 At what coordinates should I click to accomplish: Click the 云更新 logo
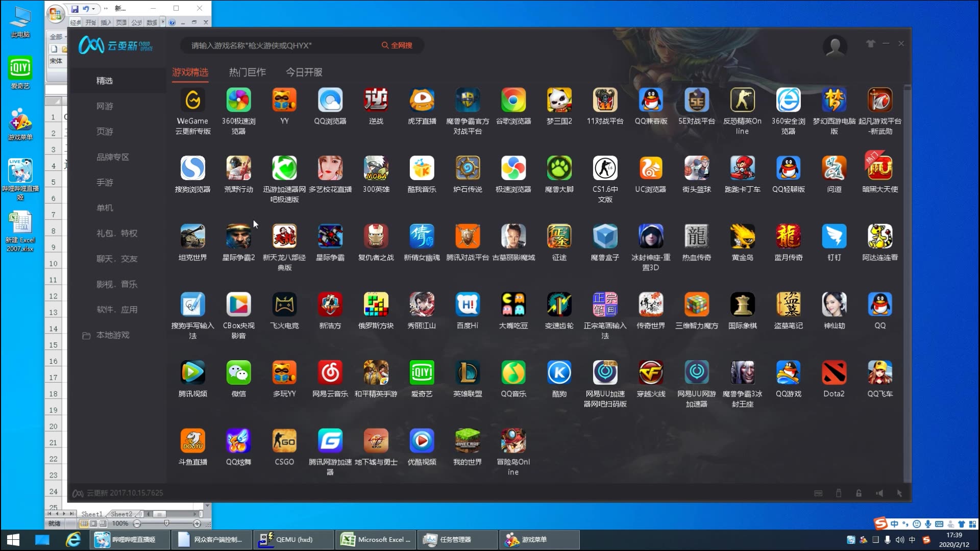click(116, 45)
